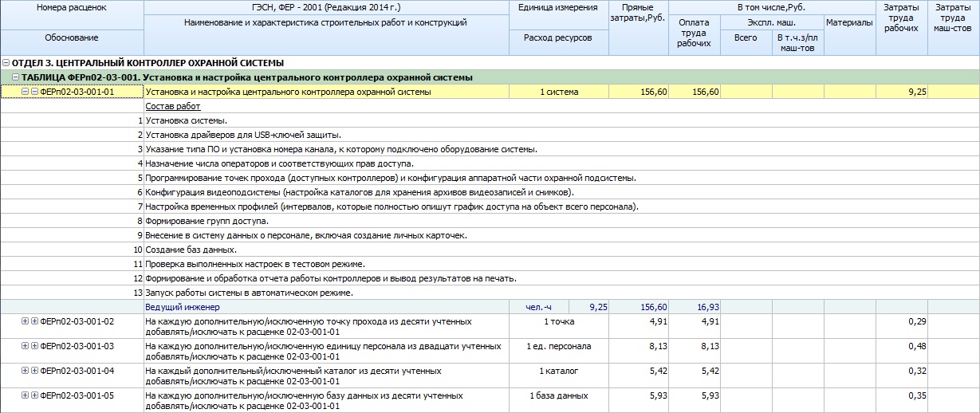Click the В т.ч.з/пл маш-тов header
The width and height of the screenshot is (980, 413).
[797, 42]
